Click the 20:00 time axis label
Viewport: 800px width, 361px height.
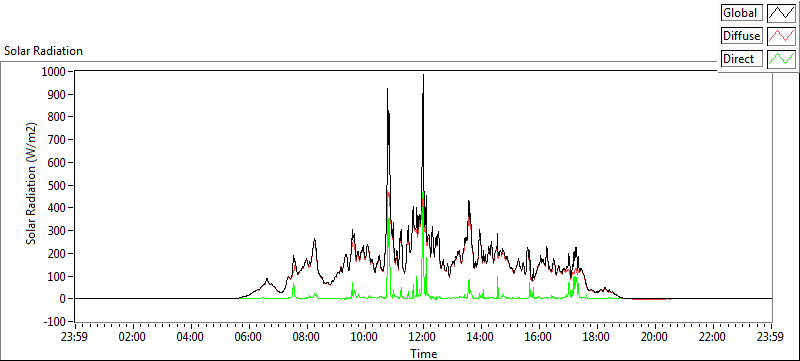[x=656, y=337]
